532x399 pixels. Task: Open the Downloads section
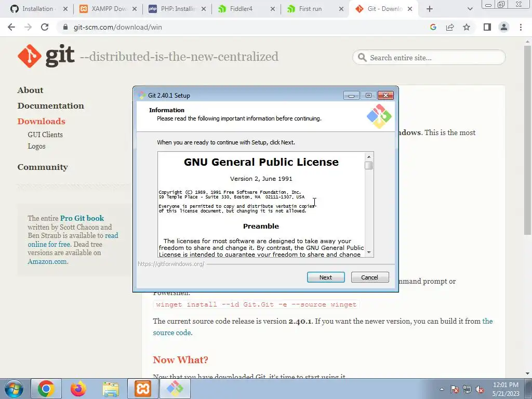point(42,122)
